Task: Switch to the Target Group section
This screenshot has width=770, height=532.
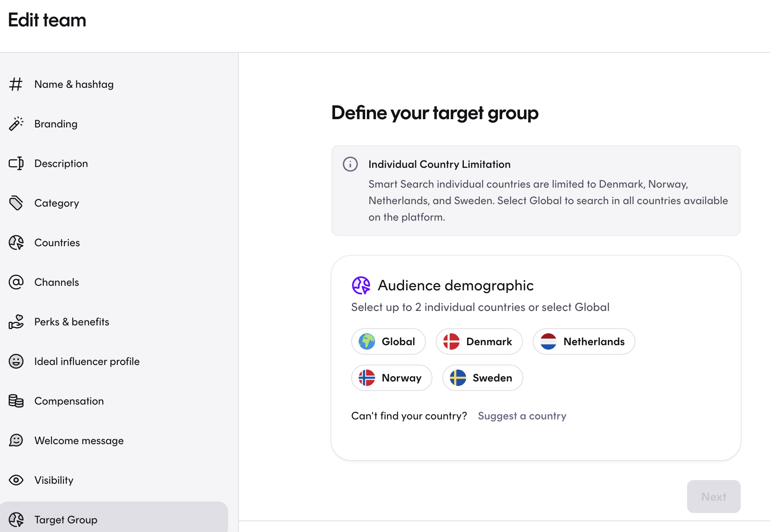Action: (x=66, y=520)
